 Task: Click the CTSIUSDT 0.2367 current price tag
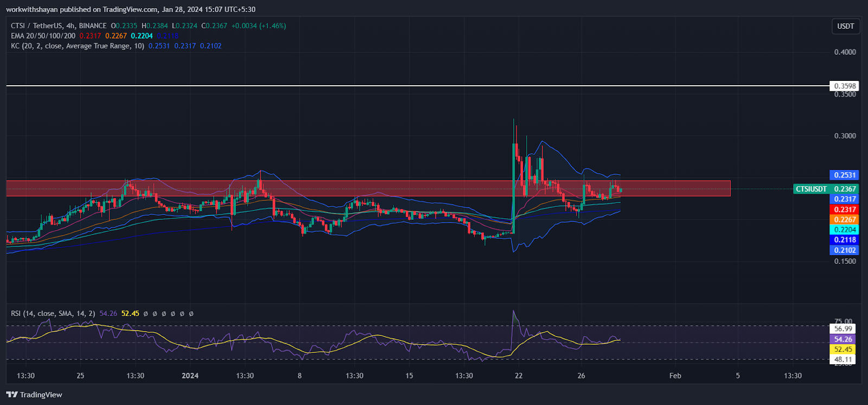click(826, 189)
